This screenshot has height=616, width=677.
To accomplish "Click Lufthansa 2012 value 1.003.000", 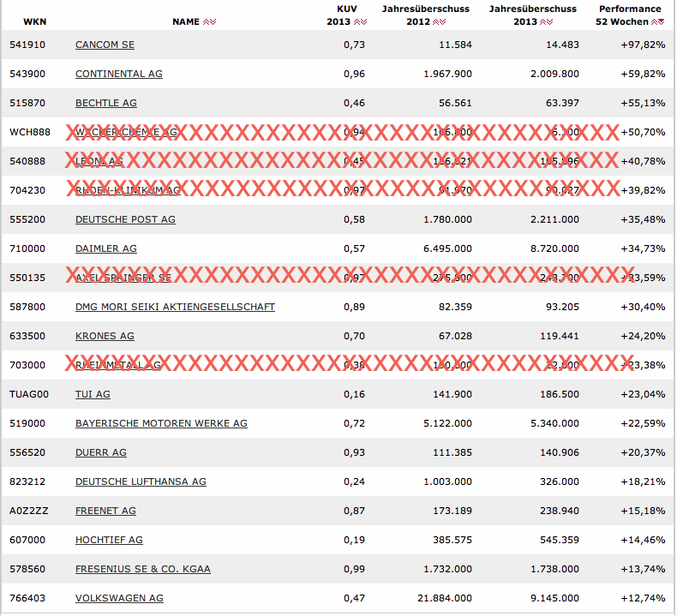I will (x=447, y=481).
